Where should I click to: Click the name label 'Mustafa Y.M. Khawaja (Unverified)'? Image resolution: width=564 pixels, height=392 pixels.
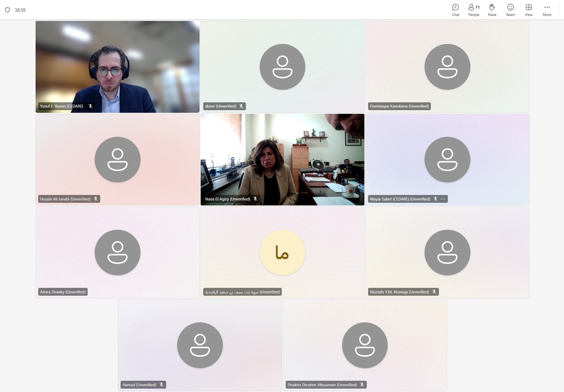400,292
